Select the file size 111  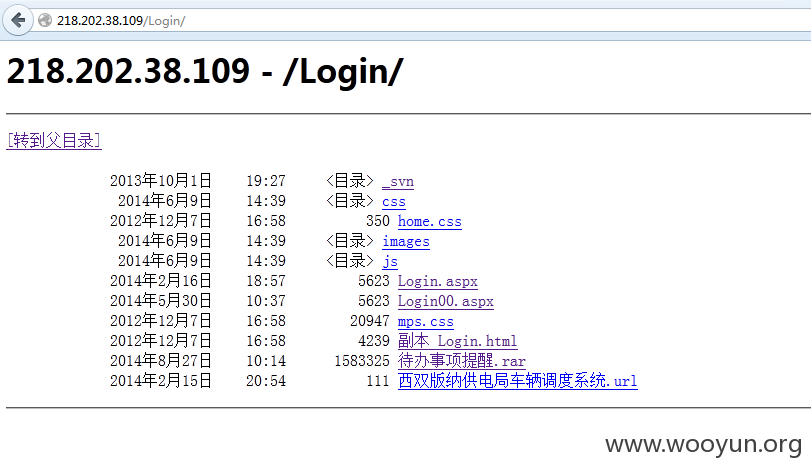tap(378, 381)
